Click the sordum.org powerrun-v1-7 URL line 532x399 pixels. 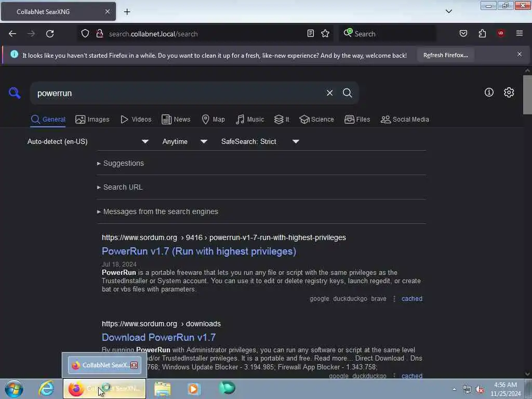coord(224,237)
